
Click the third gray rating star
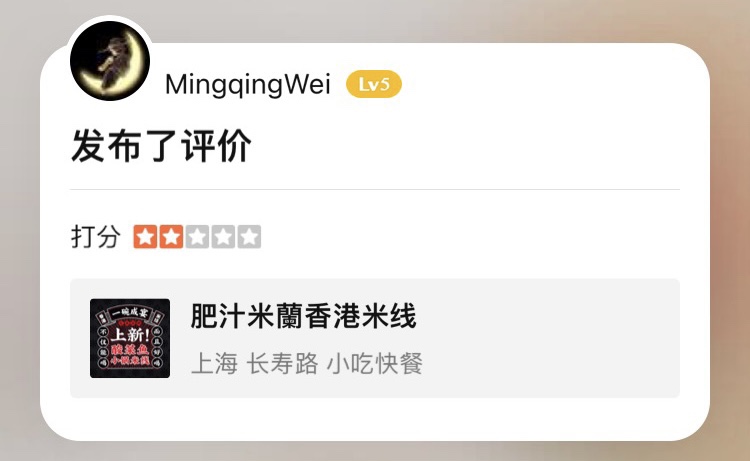click(197, 237)
